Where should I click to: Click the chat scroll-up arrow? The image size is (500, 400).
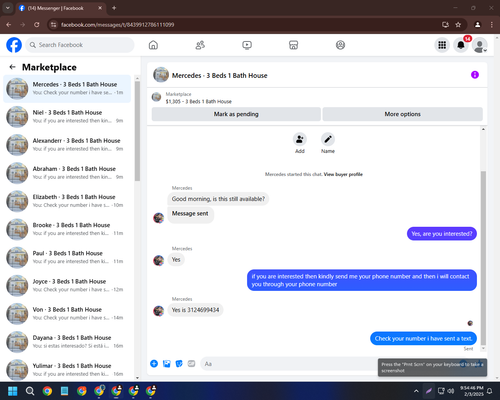pos(483,129)
